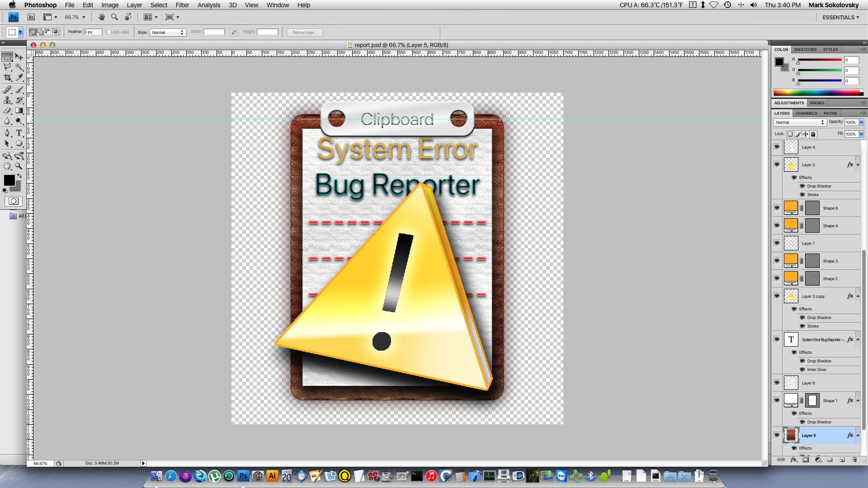This screenshot has height=488, width=868.
Task: Collapse effects list of Layer 2 copy
Action: [x=858, y=296]
